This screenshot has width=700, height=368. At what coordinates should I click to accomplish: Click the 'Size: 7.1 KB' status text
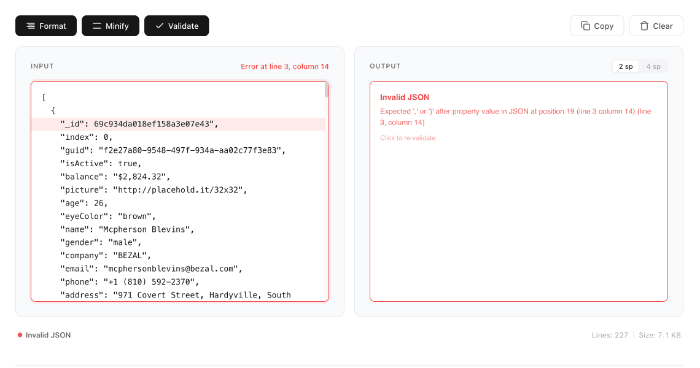[x=659, y=335]
